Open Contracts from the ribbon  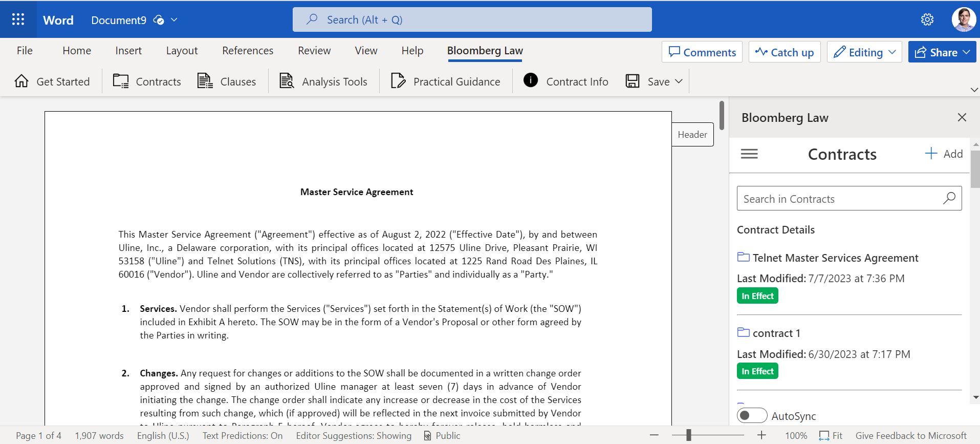point(147,81)
